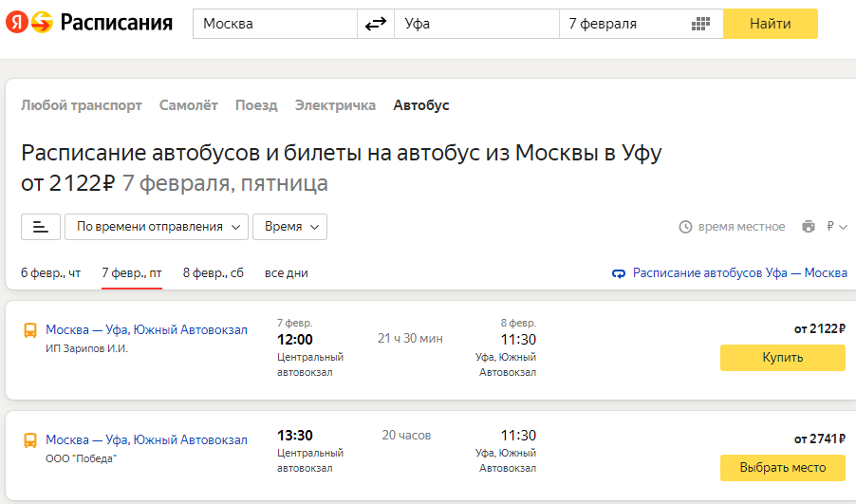Click the от 2122₽ trip price
Screen dimensions: 856x504
(x=819, y=328)
